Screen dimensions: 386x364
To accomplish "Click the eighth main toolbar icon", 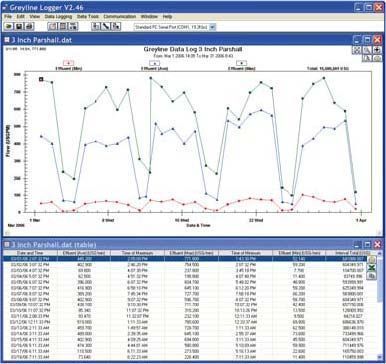I will coord(106,27).
